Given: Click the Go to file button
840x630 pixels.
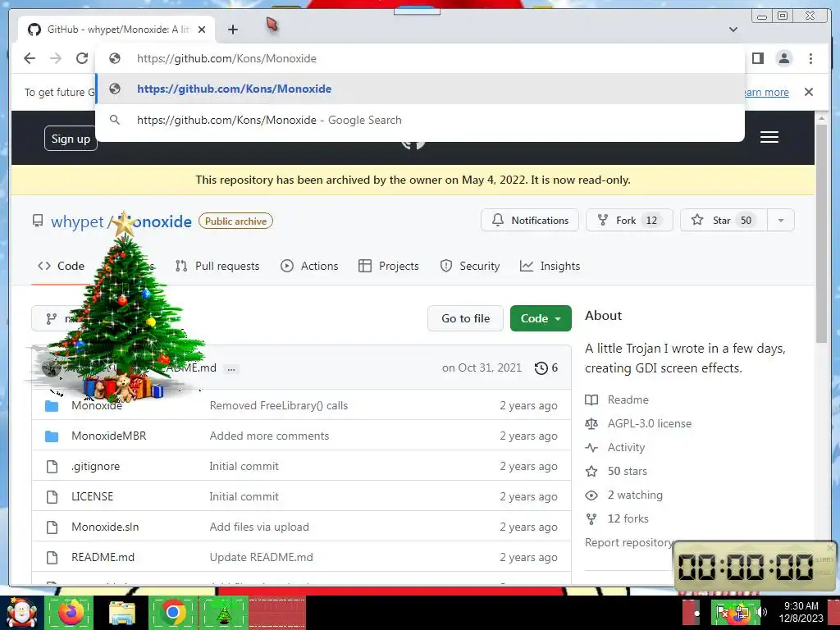Looking at the screenshot, I should [x=466, y=319].
